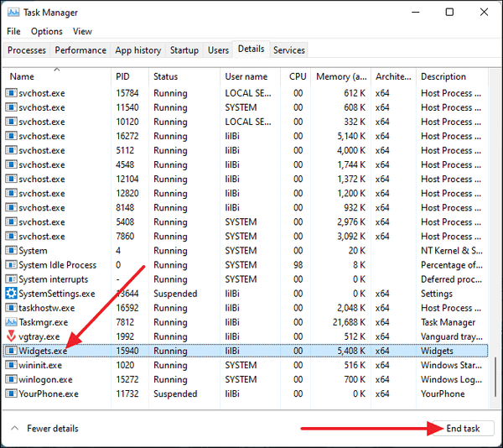
Task: Sort by Architecture column header
Action: (393, 76)
